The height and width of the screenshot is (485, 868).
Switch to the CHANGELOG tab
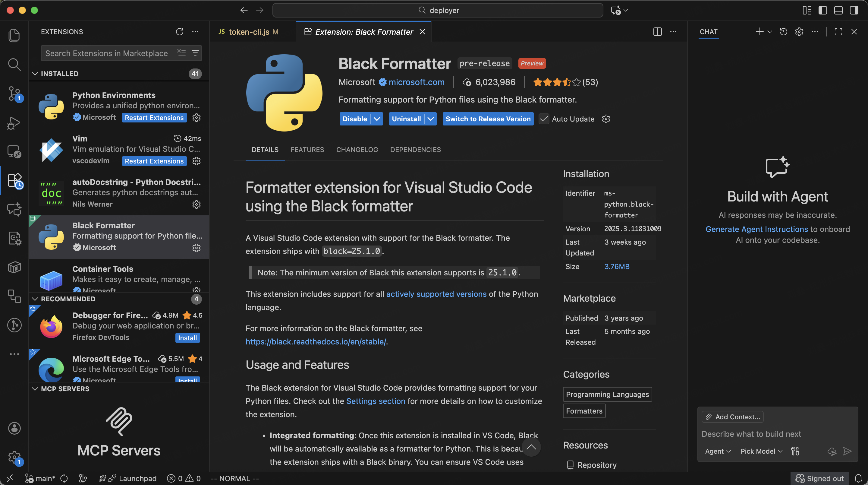point(357,149)
